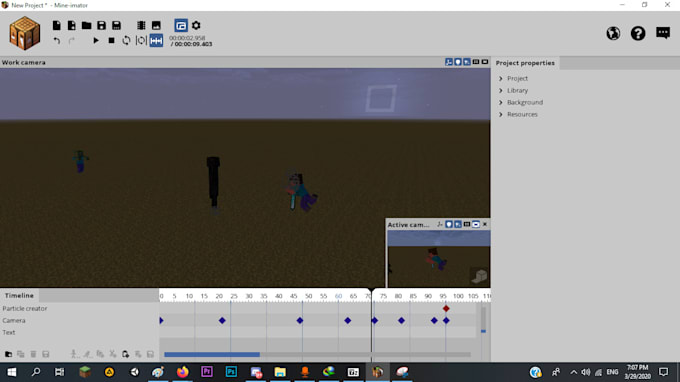Toggle lights icon in Work camera header

click(458, 62)
